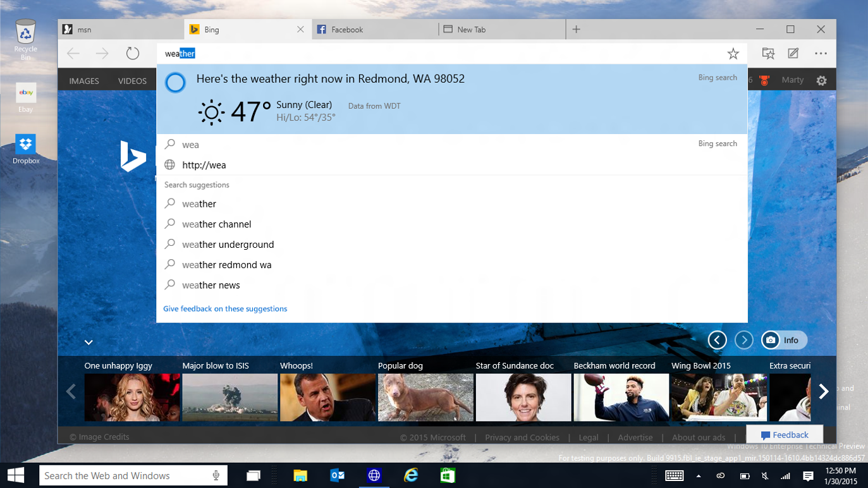
Task: Open Outlook from taskbar
Action: tap(337, 475)
